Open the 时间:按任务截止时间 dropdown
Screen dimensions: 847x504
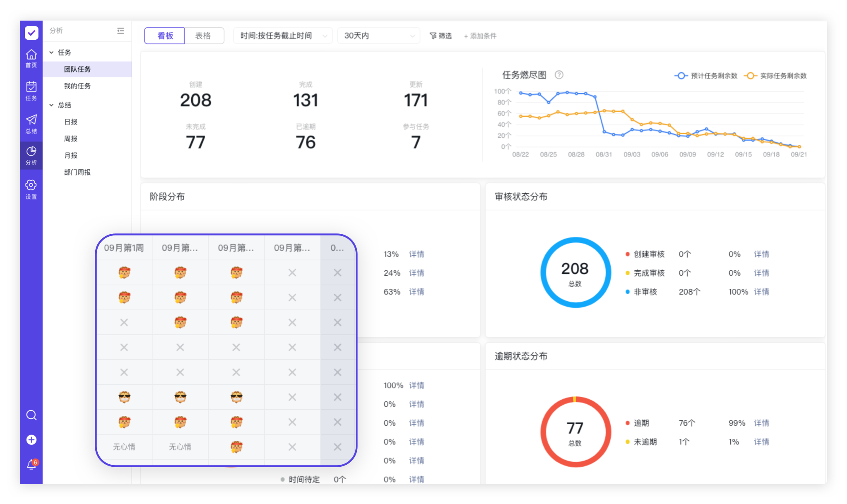(x=283, y=36)
